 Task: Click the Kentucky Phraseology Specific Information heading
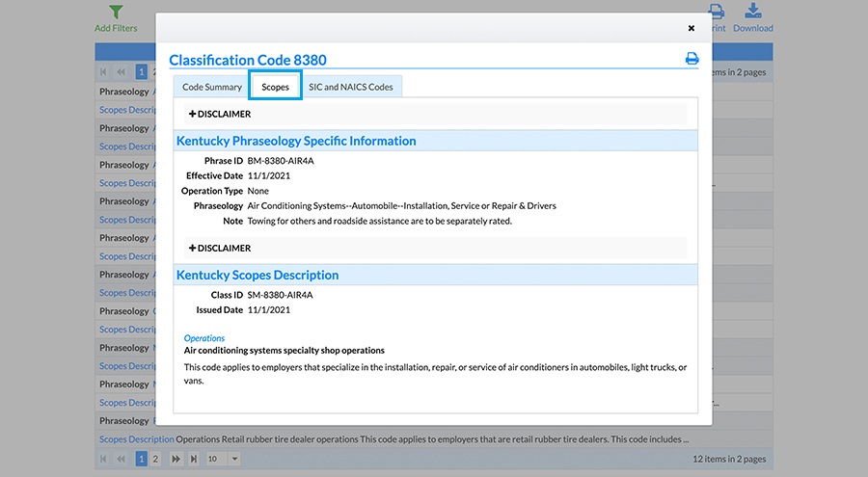[x=296, y=141]
